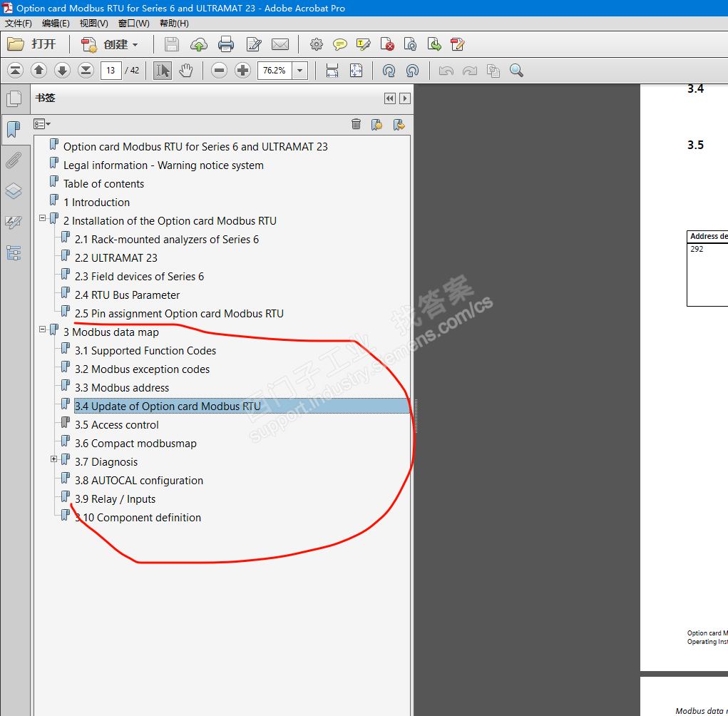Click the Delete pages icon
Viewport: 728px width, 716px height.
pyautogui.click(x=387, y=45)
